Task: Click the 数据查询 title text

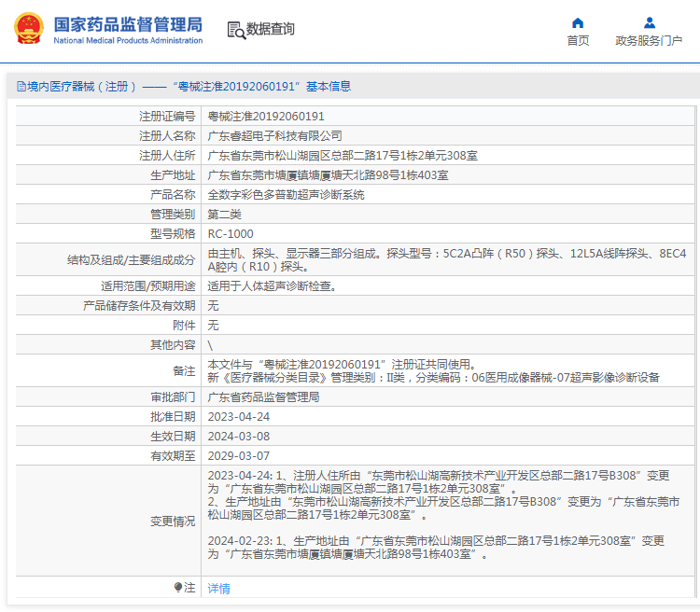Action: click(271, 29)
